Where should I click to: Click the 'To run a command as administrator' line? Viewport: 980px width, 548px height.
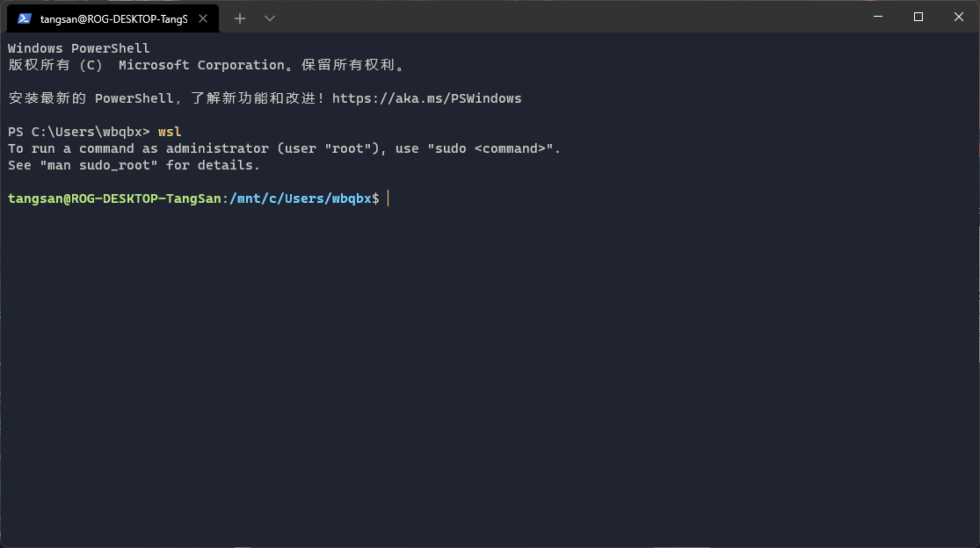[285, 148]
